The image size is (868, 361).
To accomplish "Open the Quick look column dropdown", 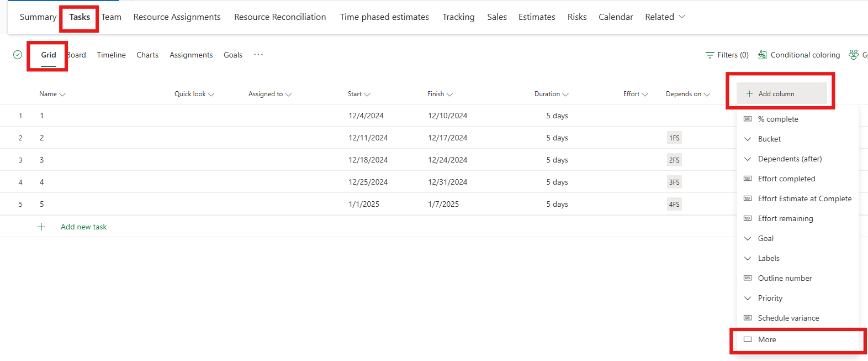I will (x=211, y=95).
